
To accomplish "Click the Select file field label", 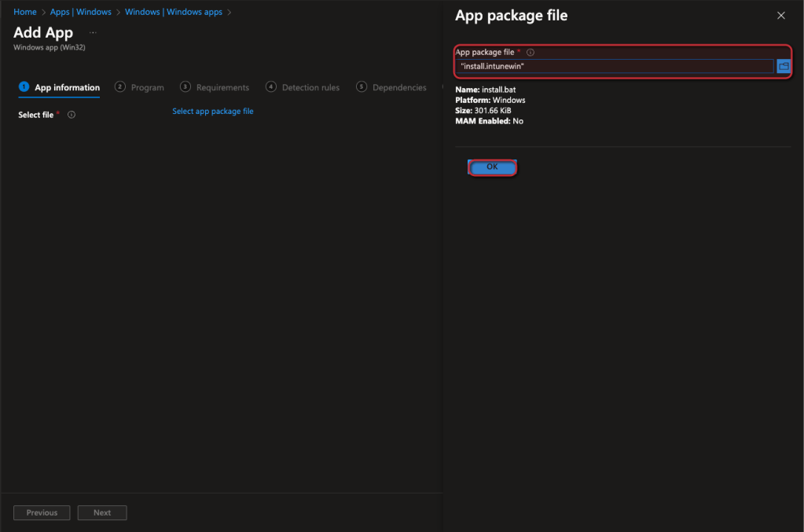I will pos(35,115).
